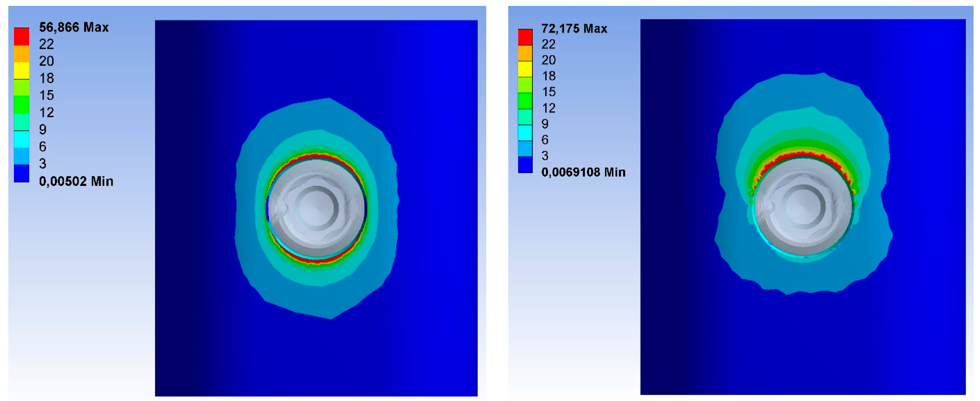Click the red swatch in left legend
The image size is (980, 401).
(x=22, y=36)
